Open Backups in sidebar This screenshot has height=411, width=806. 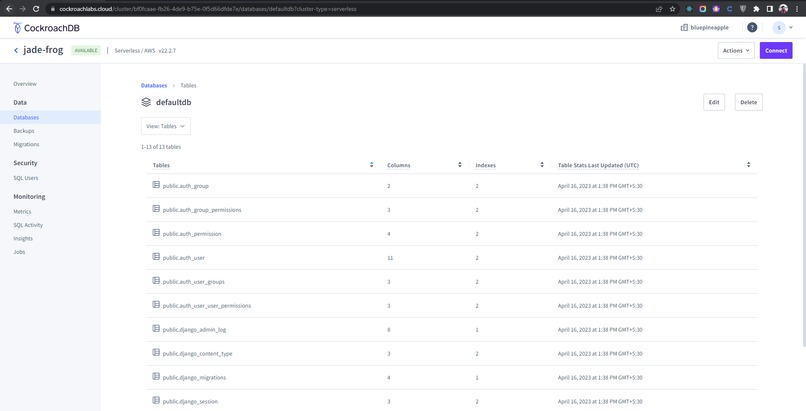[24, 131]
